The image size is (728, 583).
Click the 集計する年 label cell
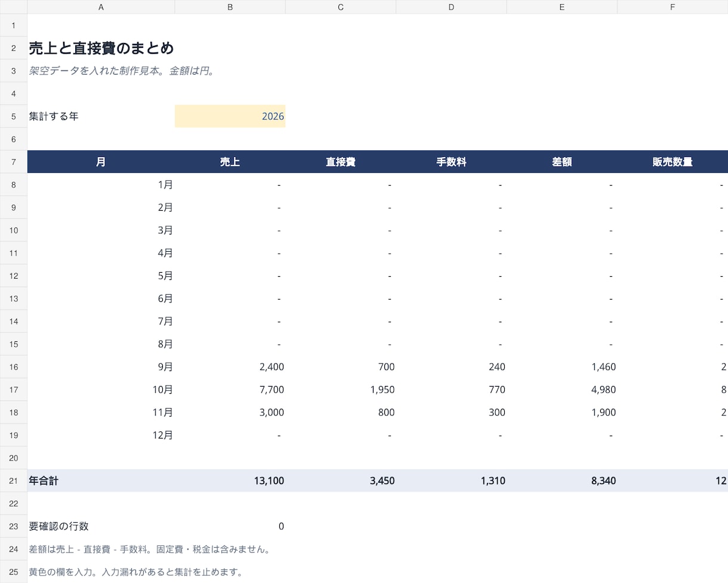point(101,116)
